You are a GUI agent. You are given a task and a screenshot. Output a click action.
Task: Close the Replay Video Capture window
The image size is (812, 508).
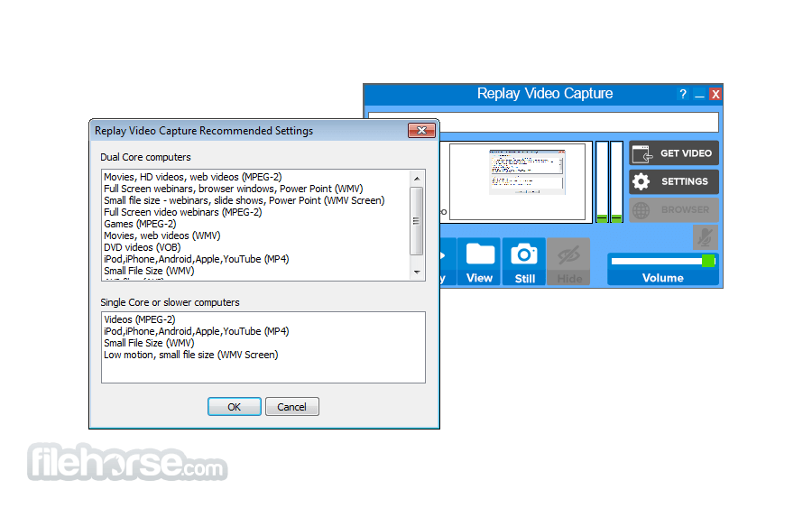(x=715, y=94)
